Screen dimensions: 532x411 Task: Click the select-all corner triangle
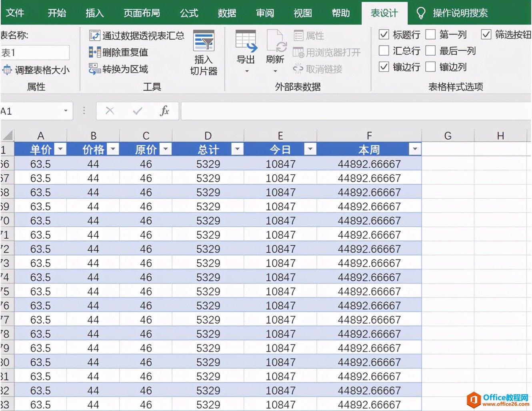pos(7,135)
